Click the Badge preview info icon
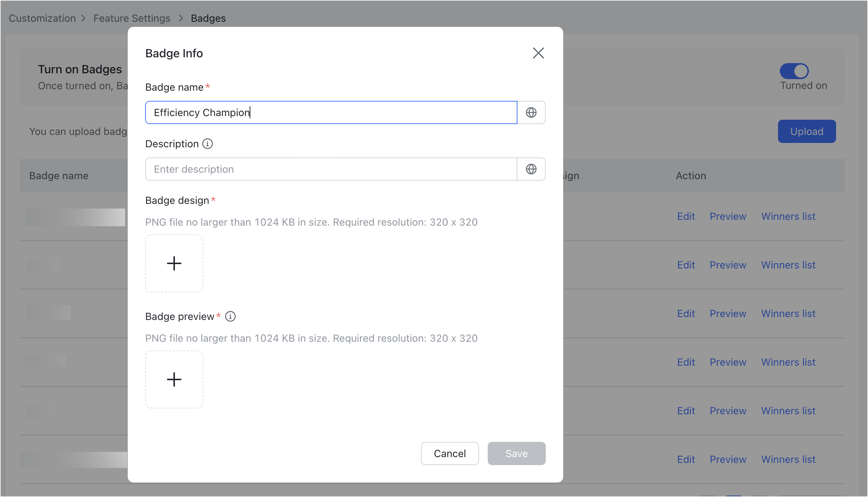Viewport: 868px width, 497px height. [230, 316]
